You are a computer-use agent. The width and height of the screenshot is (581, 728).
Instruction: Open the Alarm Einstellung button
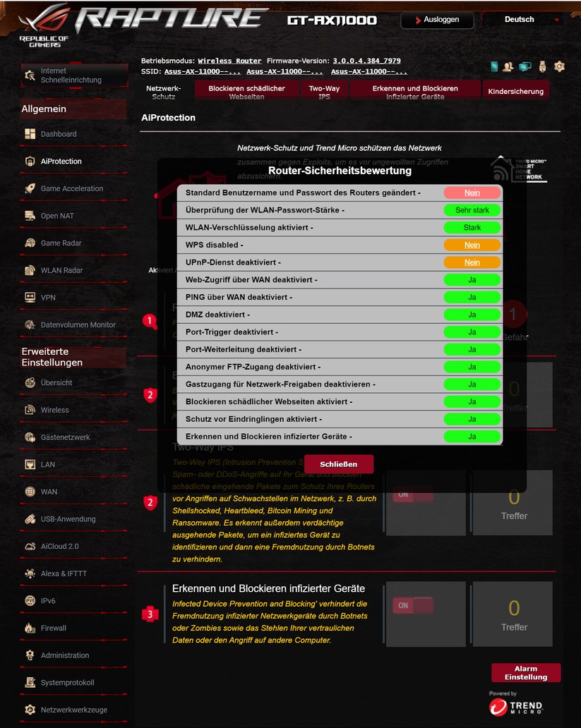pyautogui.click(x=525, y=673)
